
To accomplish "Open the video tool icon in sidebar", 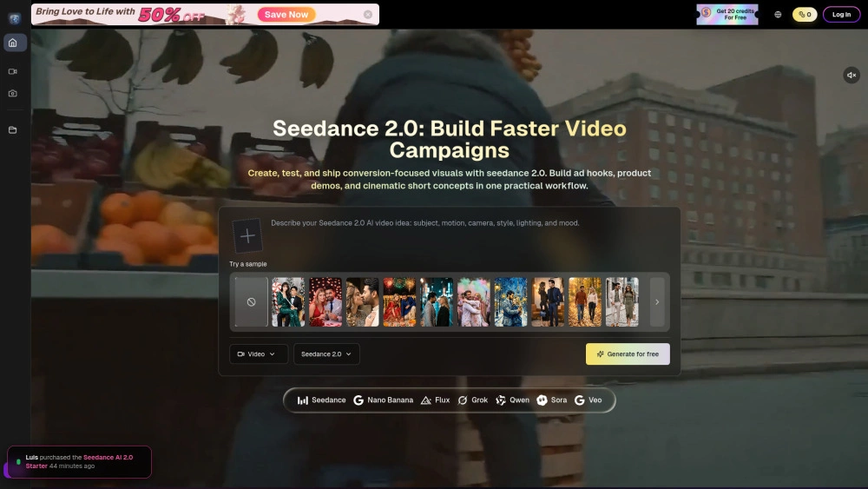I will [x=13, y=71].
